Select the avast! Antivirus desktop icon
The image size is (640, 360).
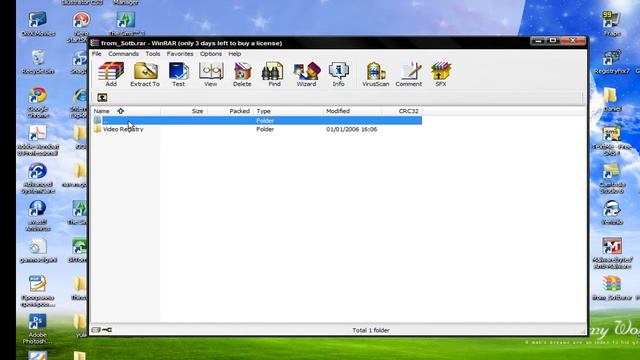(x=38, y=216)
